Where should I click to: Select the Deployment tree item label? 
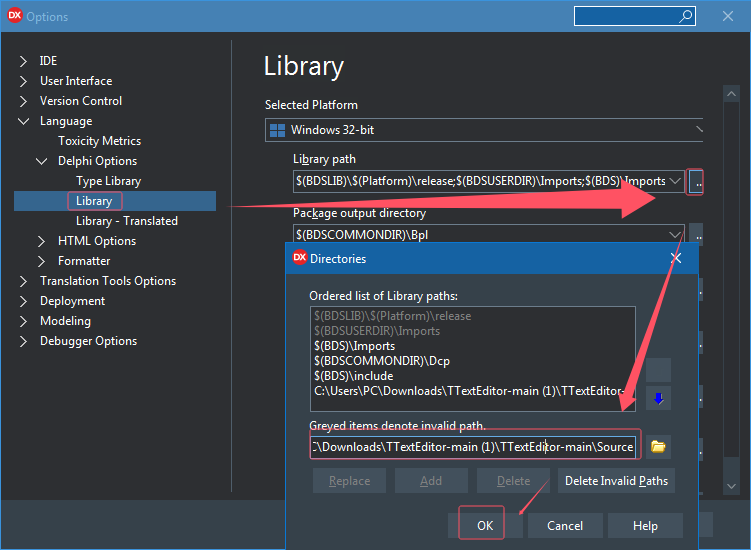(x=72, y=301)
